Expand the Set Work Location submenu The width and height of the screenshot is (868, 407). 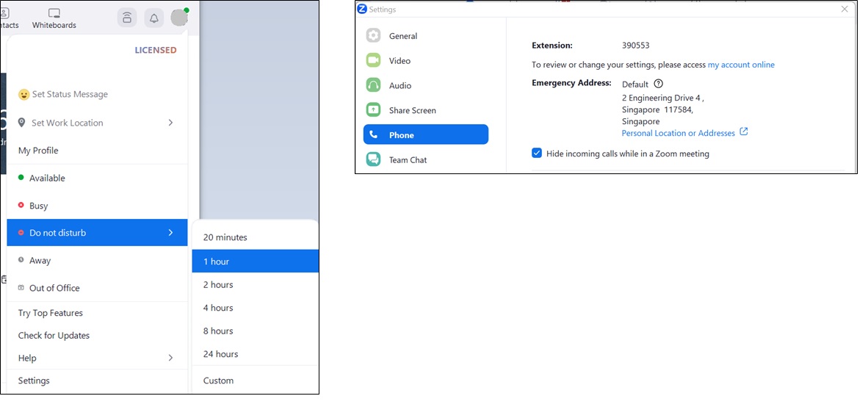170,123
